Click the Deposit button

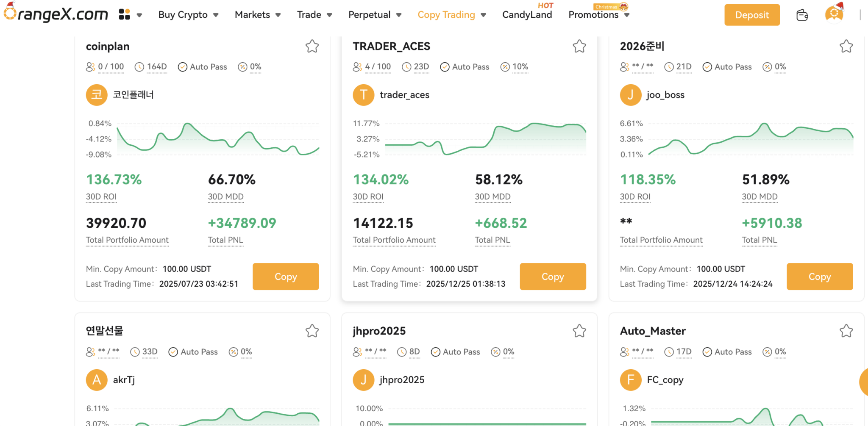pos(752,15)
